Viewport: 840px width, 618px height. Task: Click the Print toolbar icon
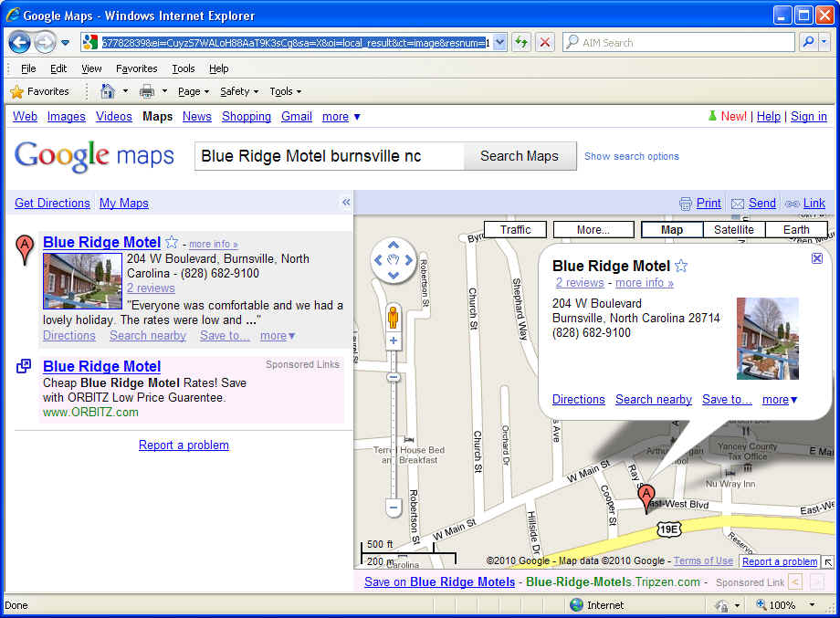[x=147, y=91]
